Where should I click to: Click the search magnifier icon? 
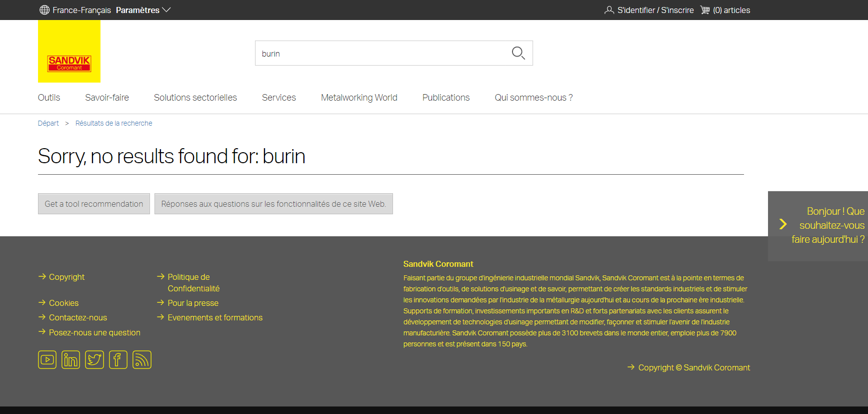coord(518,53)
